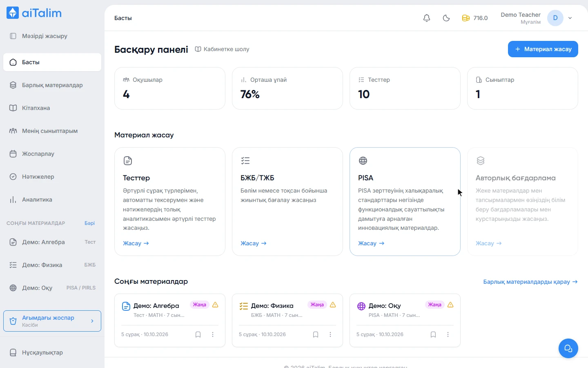
Task: Click the PISA globe icon
Action: pyautogui.click(x=363, y=161)
